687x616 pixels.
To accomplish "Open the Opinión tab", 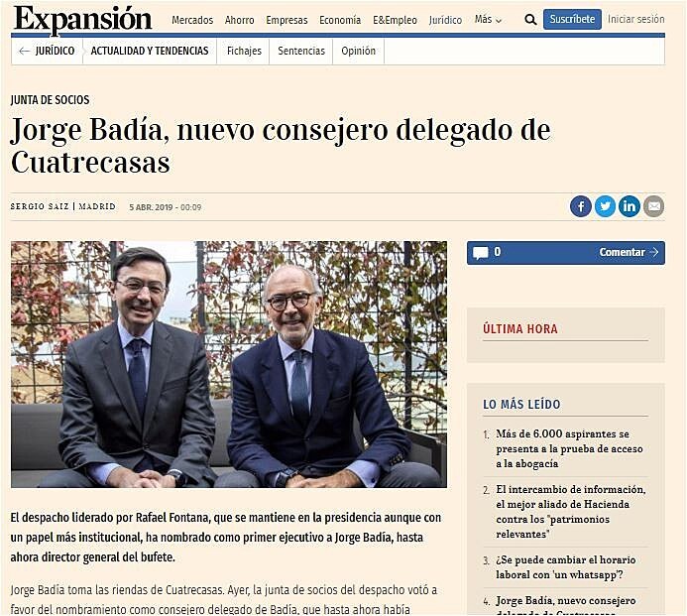I will 359,52.
